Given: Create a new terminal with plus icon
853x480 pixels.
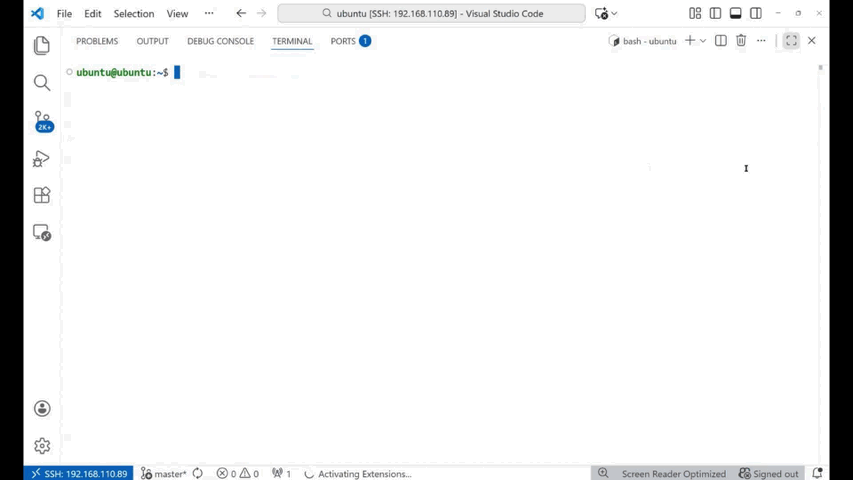Looking at the screenshot, I should [690, 41].
